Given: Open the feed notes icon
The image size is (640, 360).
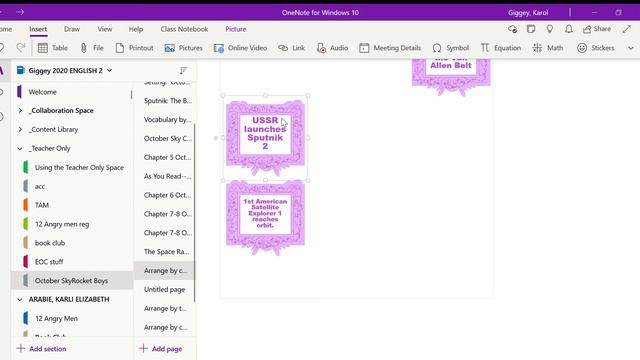Looking at the screenshot, I should coord(531,29).
